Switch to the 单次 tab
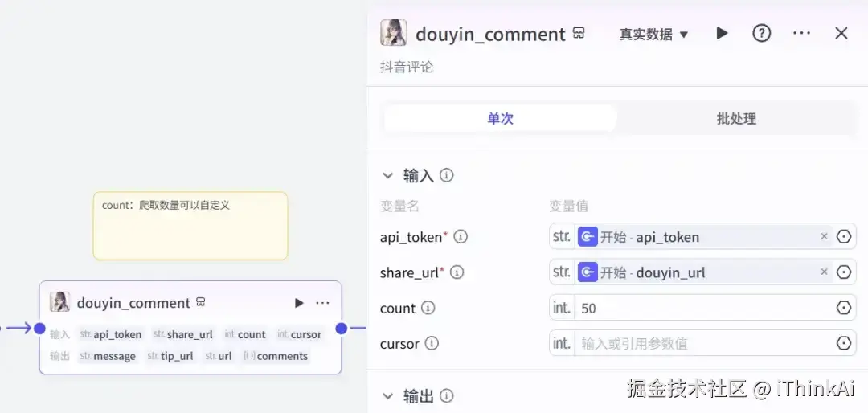The height and width of the screenshot is (413, 868). [x=501, y=118]
